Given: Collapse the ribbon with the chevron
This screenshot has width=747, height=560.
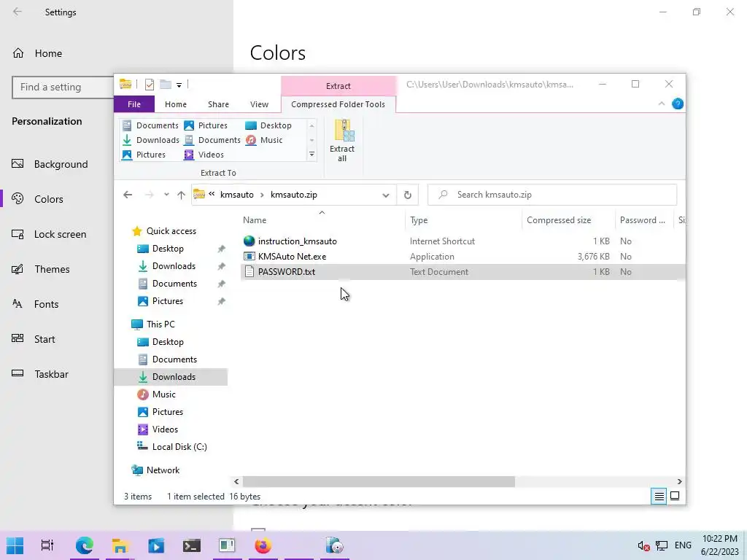Looking at the screenshot, I should click(661, 104).
